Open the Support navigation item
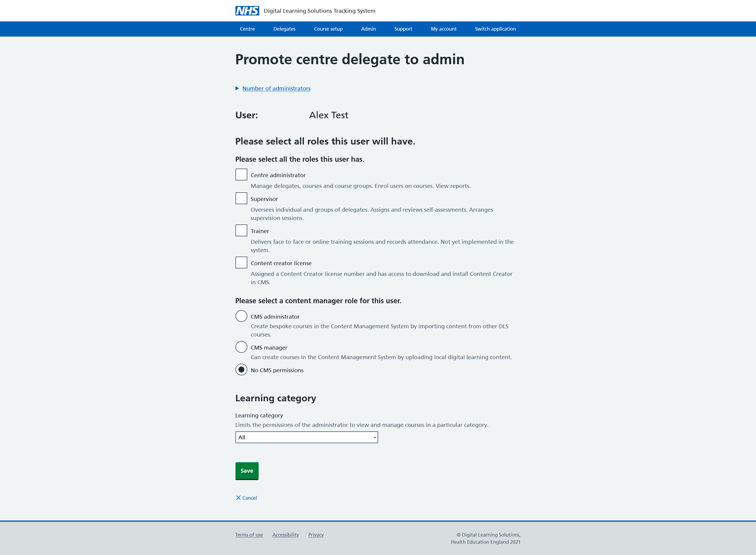 point(403,29)
